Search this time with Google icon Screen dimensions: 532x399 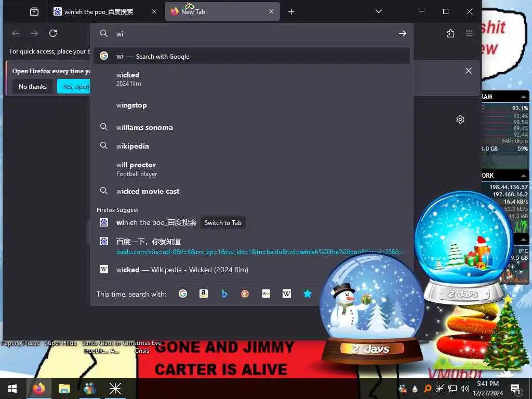tap(183, 294)
